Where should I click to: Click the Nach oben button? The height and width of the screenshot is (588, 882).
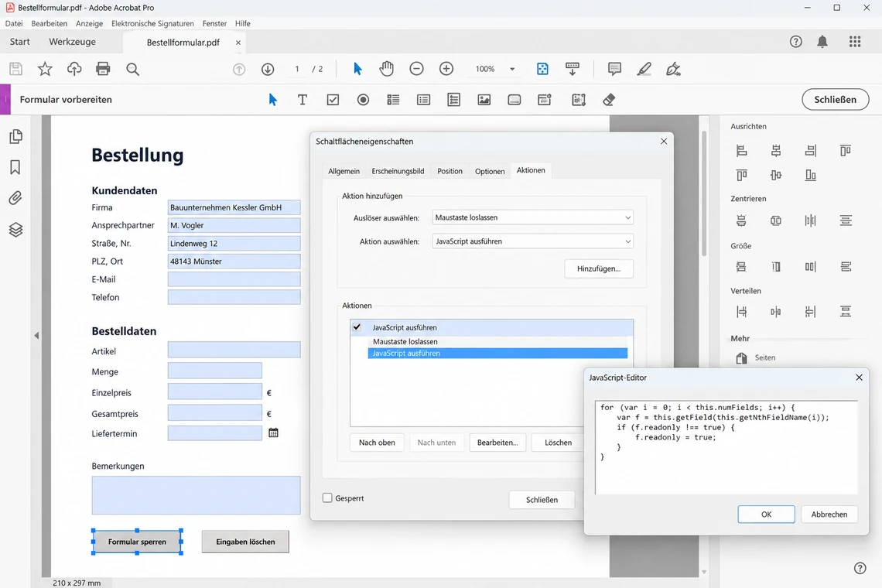click(377, 443)
